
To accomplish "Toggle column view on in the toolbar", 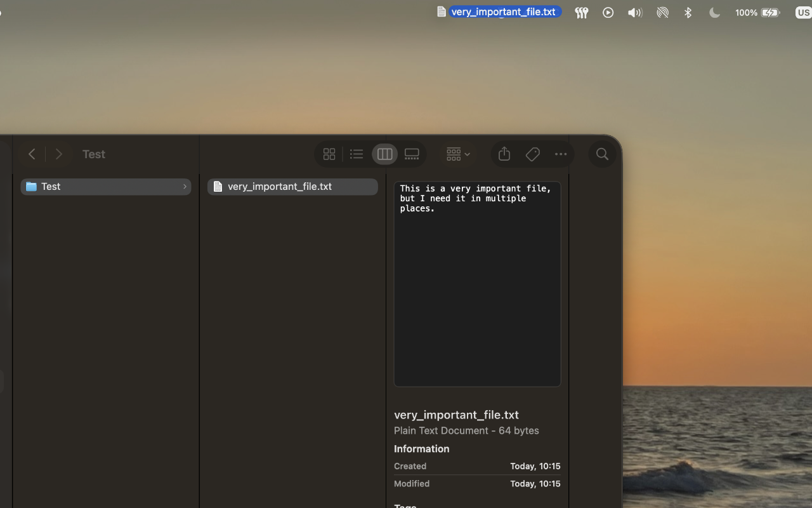I will tap(384, 154).
